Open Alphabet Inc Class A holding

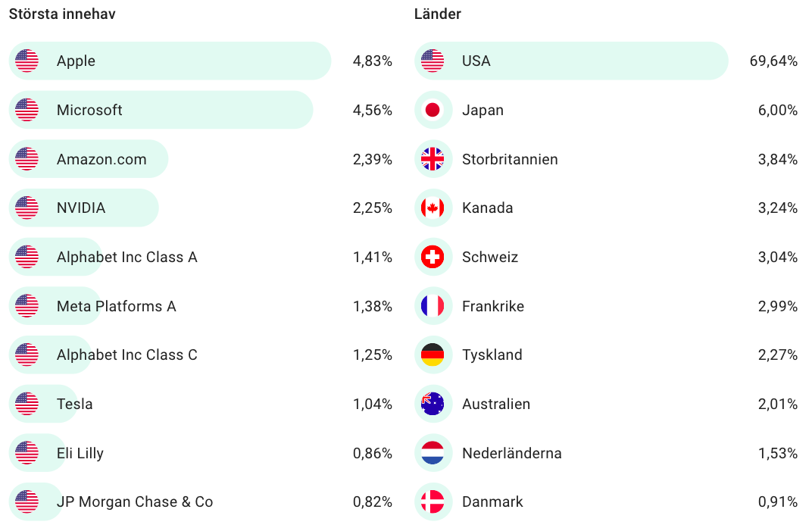[x=126, y=257]
